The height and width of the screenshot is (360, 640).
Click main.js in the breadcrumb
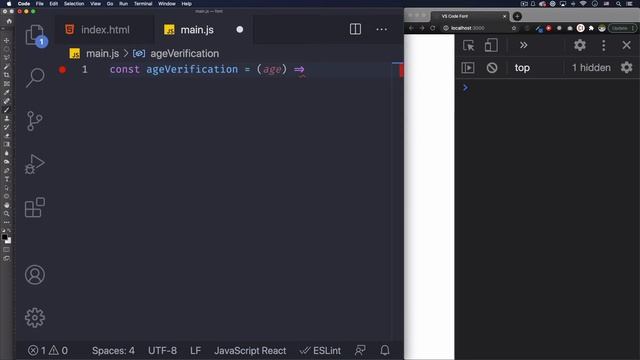(102, 53)
